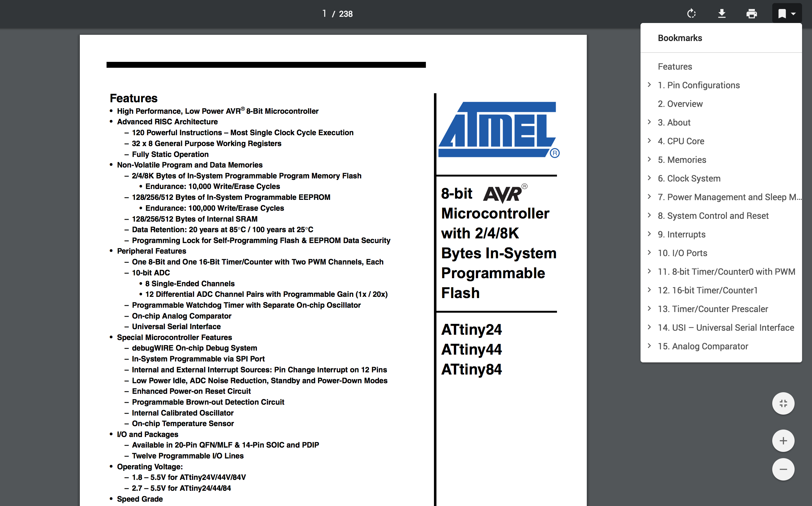The image size is (812, 506).
Task: Expand the 10. I/O Ports bookmark
Action: click(x=650, y=253)
